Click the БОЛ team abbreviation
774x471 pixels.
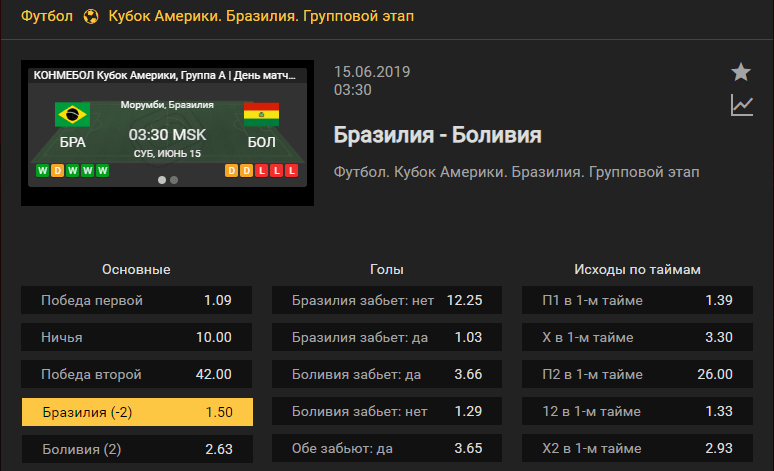click(261, 142)
